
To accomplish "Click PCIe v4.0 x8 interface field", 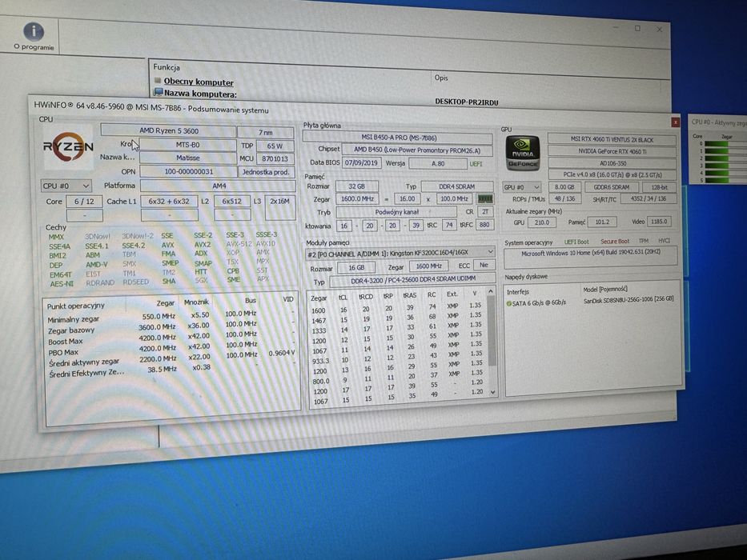I will click(612, 174).
